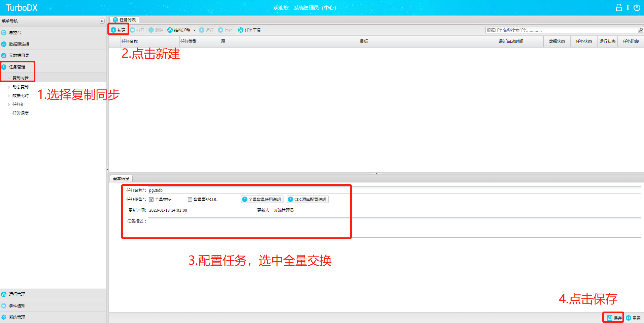644x323 pixels.
Task: Open the 任务工具 dropdown arrow
Action: (x=265, y=30)
